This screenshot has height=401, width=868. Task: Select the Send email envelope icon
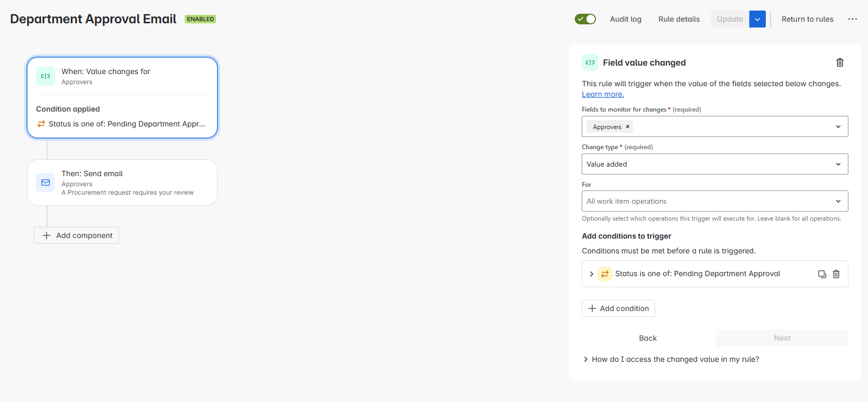[x=45, y=182]
